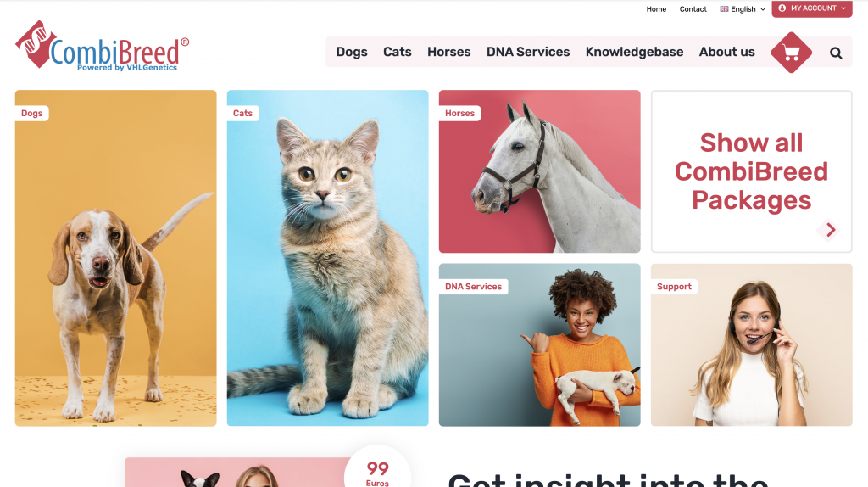This screenshot has width=868, height=487.
Task: Open the Cats menu
Action: click(398, 52)
